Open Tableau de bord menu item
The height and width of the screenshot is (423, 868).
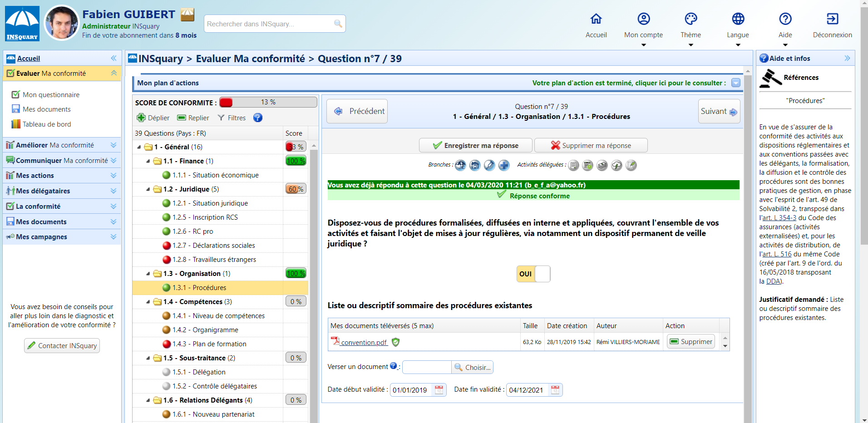(47, 124)
